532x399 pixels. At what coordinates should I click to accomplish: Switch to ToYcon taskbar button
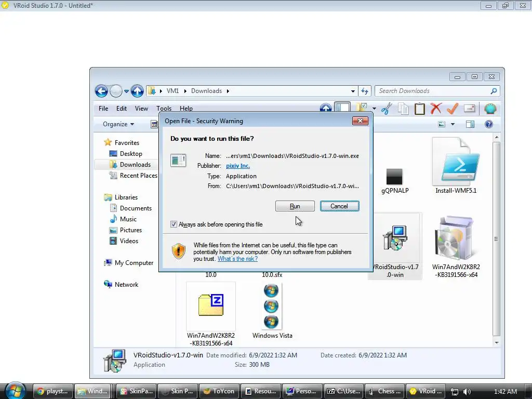pyautogui.click(x=219, y=391)
